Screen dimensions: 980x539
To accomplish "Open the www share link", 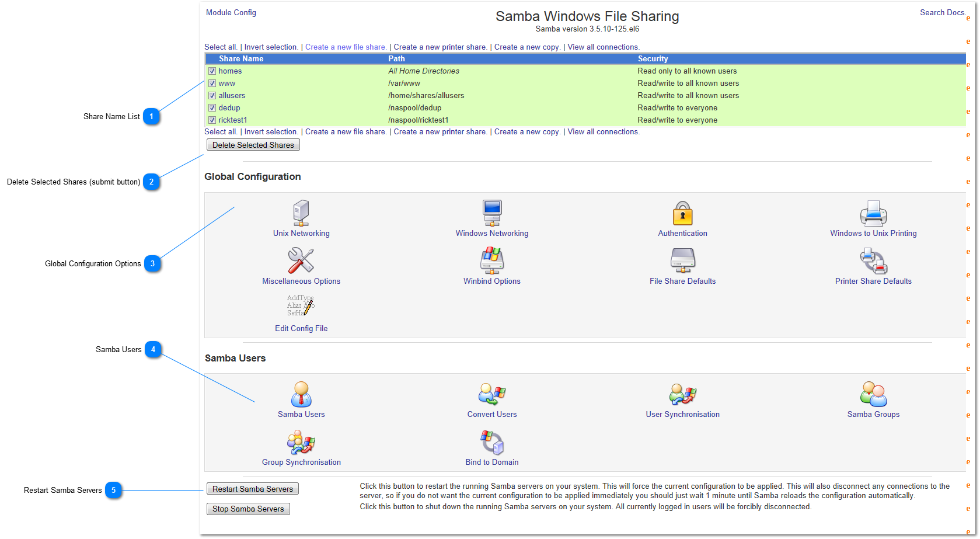I will point(227,83).
